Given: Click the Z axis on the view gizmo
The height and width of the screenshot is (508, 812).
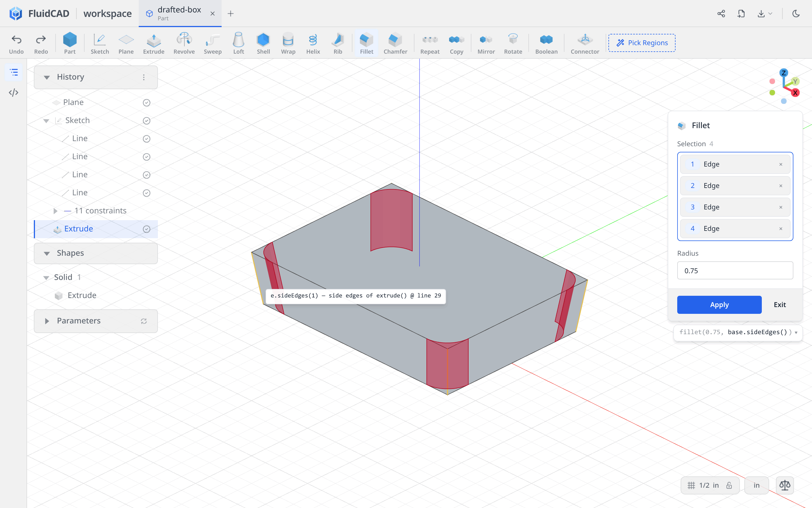Looking at the screenshot, I should [784, 73].
